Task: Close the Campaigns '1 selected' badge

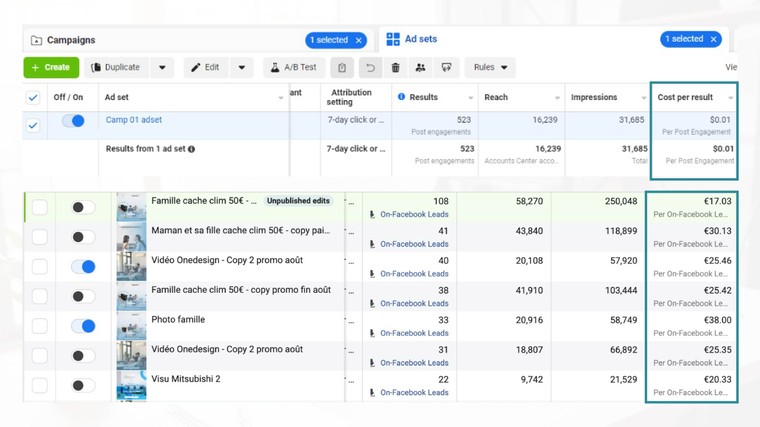Action: coord(359,40)
